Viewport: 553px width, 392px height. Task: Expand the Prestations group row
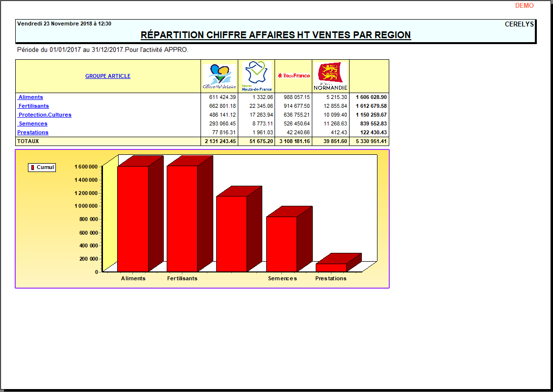[32, 132]
